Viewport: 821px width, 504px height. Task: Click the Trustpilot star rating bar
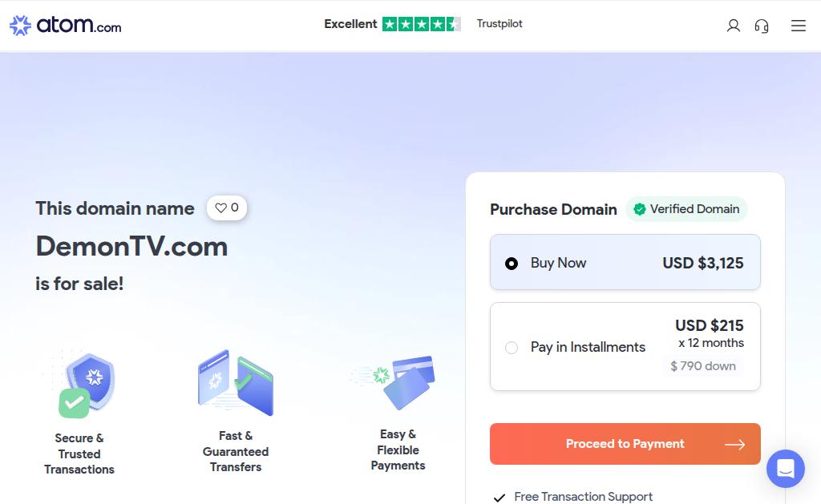tap(422, 24)
